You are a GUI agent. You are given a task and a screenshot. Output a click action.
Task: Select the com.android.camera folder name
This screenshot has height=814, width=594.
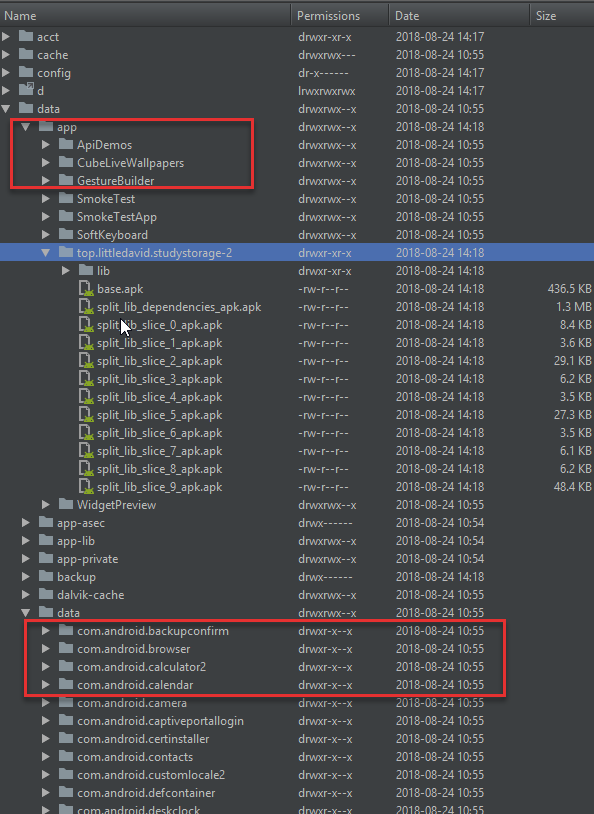132,703
